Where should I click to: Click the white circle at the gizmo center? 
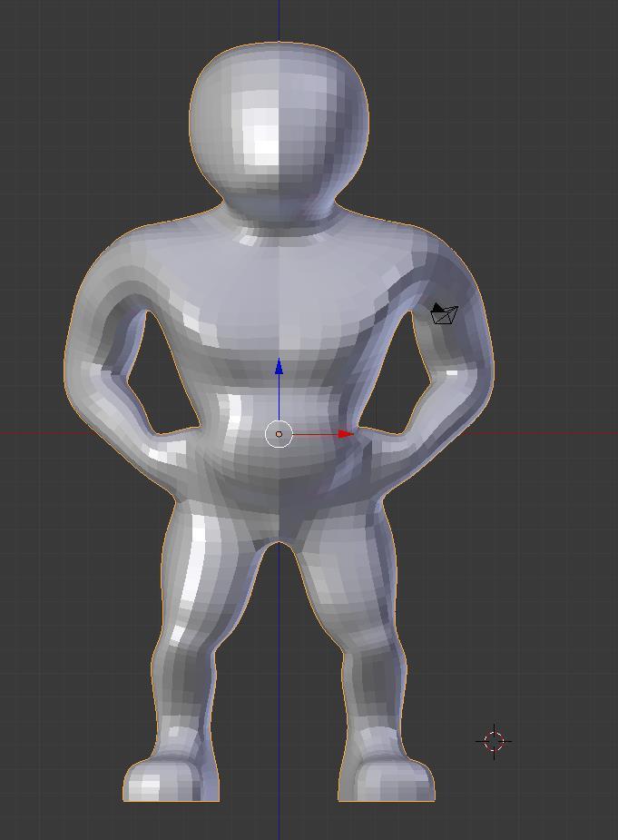pyautogui.click(x=279, y=434)
